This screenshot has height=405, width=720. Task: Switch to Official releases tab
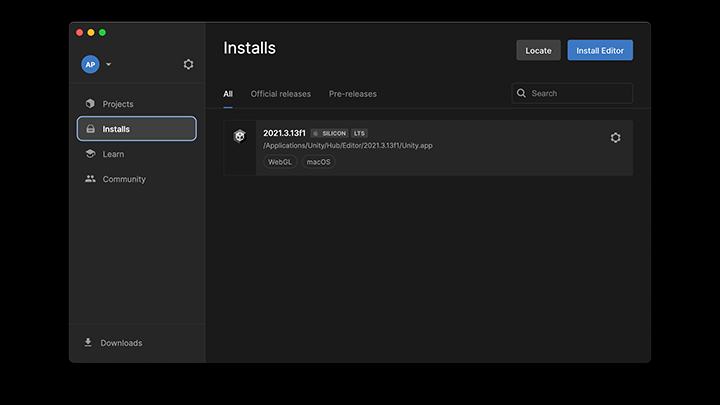click(281, 94)
